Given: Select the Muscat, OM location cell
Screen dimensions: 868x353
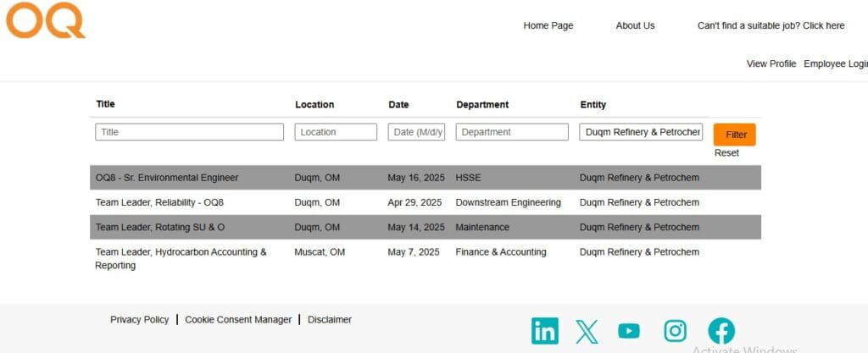Looking at the screenshot, I should tap(320, 252).
